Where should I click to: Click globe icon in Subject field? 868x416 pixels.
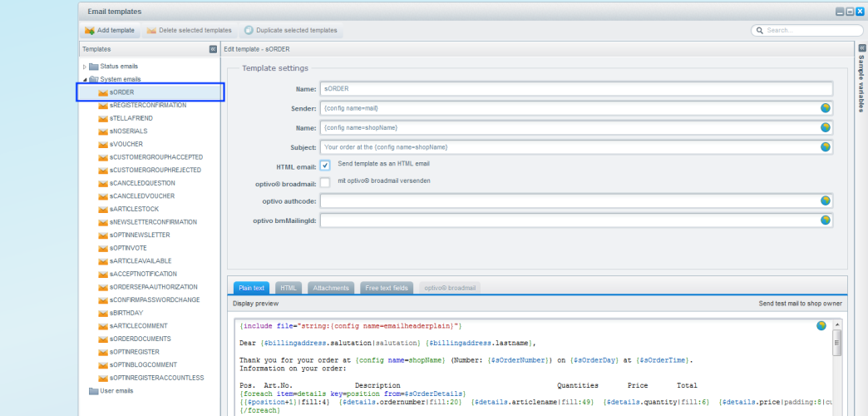[x=826, y=146]
